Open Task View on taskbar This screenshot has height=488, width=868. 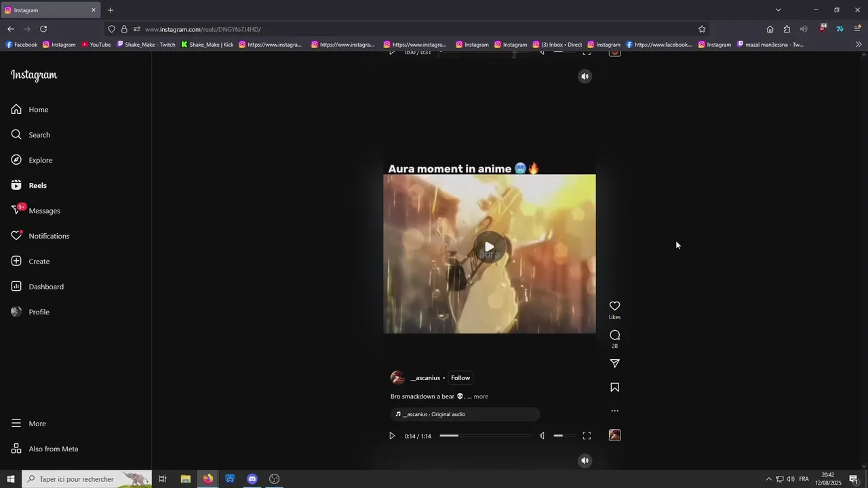pyautogui.click(x=163, y=479)
